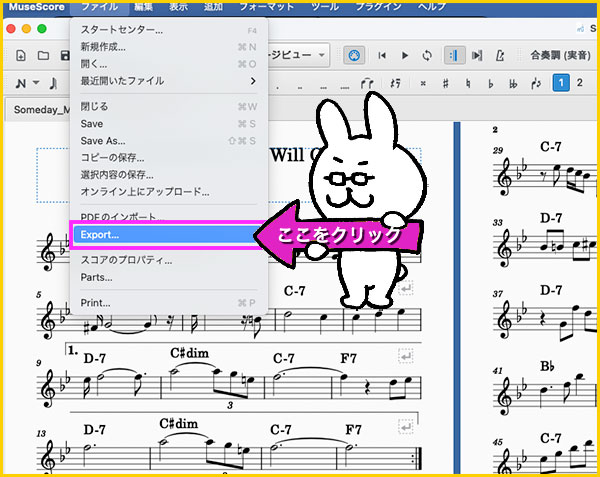600x477 pixels.
Task: Toggle the 合奏調 (実音) concert pitch button
Action: pyautogui.click(x=561, y=55)
